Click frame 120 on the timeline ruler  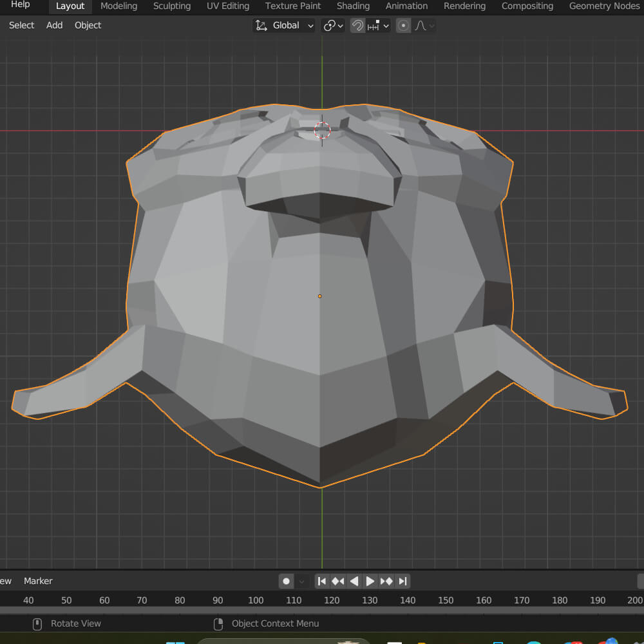pyautogui.click(x=332, y=600)
